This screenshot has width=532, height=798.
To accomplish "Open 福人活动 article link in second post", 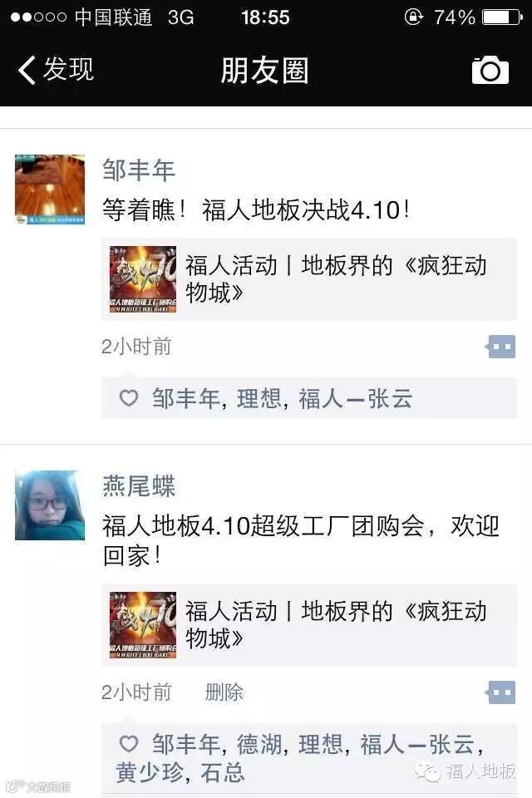I will pyautogui.click(x=309, y=625).
